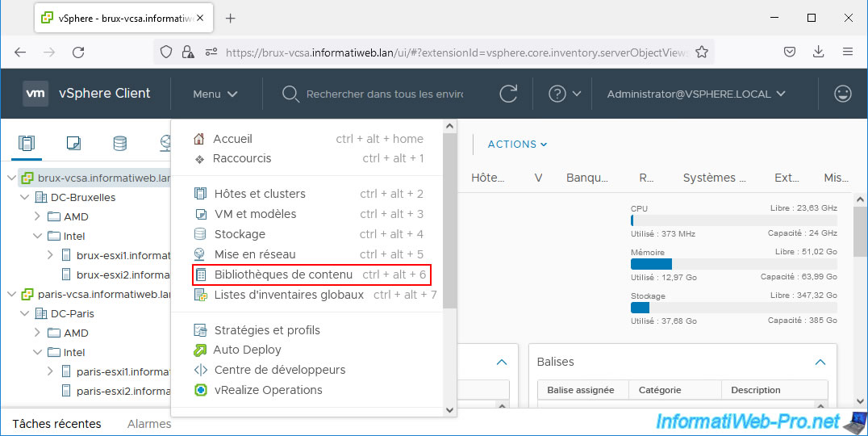The width and height of the screenshot is (868, 436).
Task: Focus the Rechercher search field
Action: click(x=385, y=94)
